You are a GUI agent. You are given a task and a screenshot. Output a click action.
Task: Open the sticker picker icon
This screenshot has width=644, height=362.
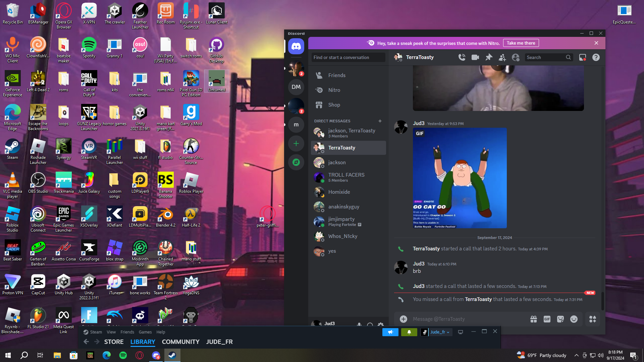560,319
